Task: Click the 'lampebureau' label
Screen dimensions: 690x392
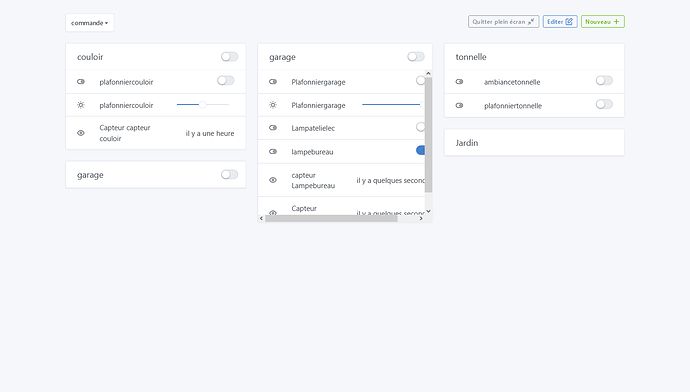Action: (312, 152)
